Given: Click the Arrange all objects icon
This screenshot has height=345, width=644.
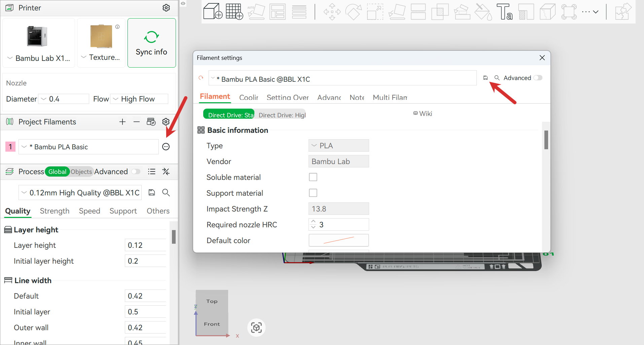Looking at the screenshot, I should pos(278,11).
